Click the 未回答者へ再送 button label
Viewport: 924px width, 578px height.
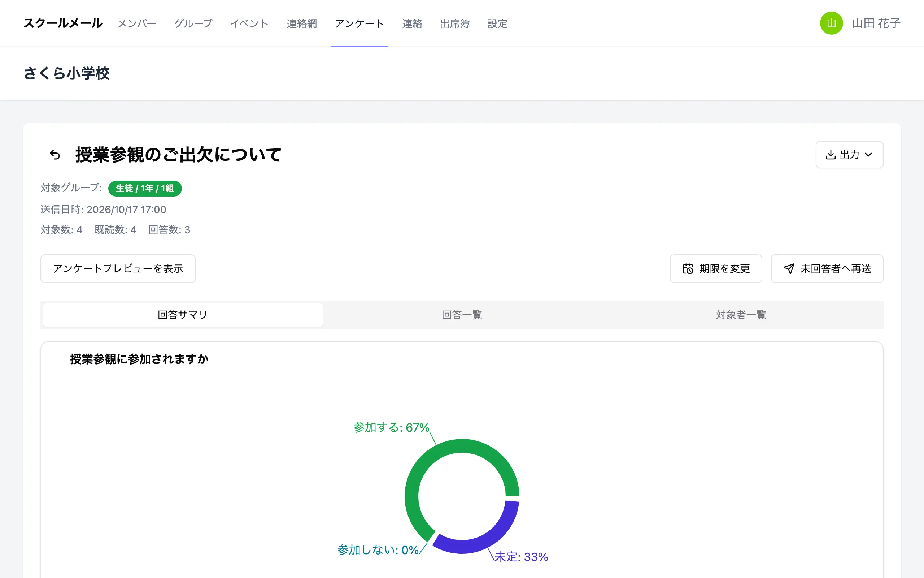pos(836,269)
